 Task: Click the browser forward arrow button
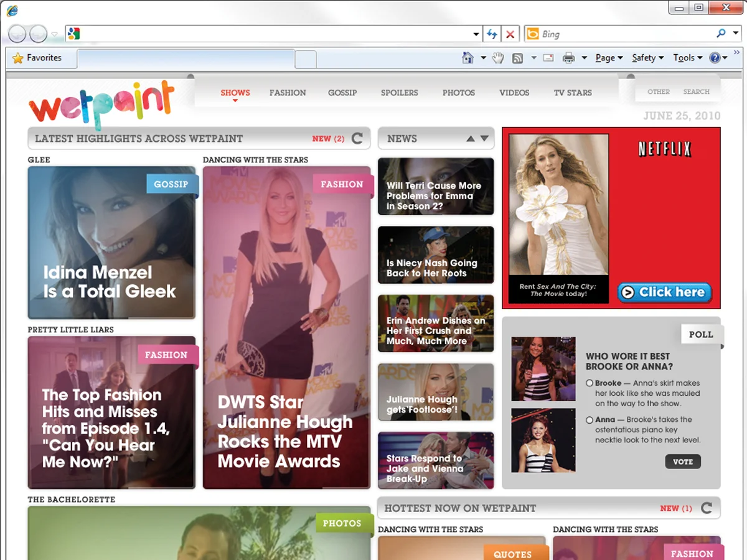click(x=39, y=34)
